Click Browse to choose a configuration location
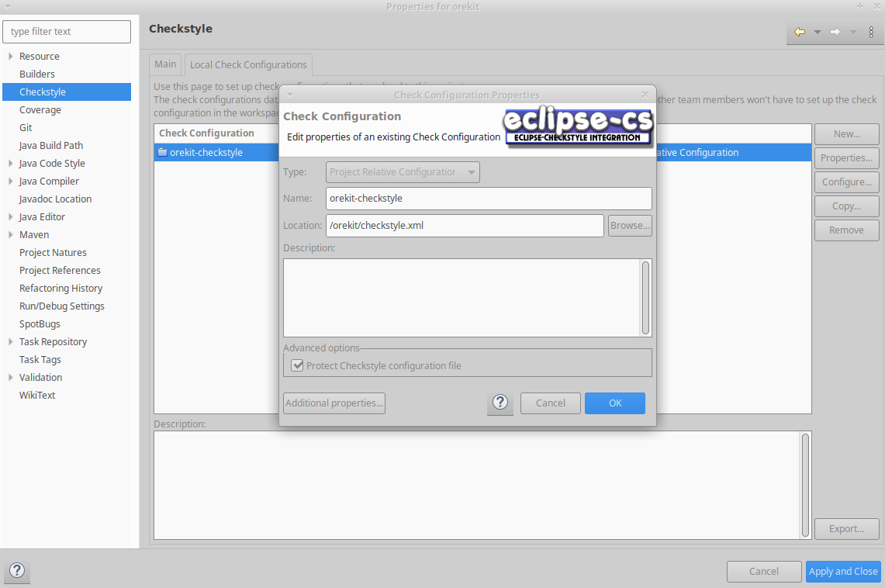 click(630, 224)
